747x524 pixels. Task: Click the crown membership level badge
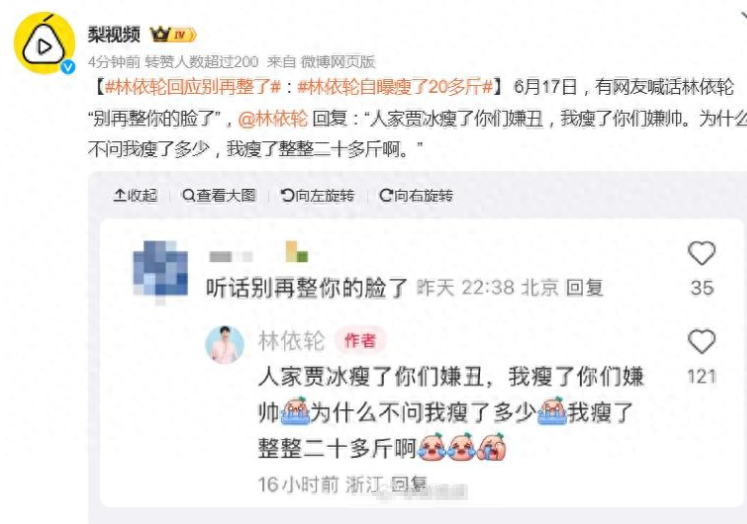(x=173, y=34)
